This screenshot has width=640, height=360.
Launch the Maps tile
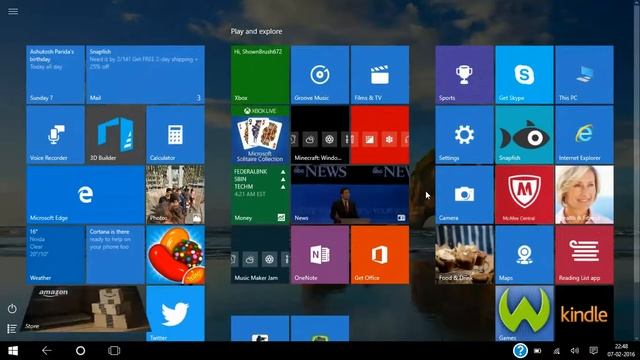(x=524, y=255)
